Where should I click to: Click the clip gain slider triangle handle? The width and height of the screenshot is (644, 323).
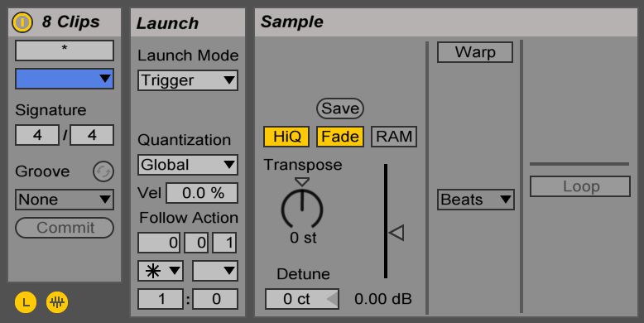click(x=396, y=233)
